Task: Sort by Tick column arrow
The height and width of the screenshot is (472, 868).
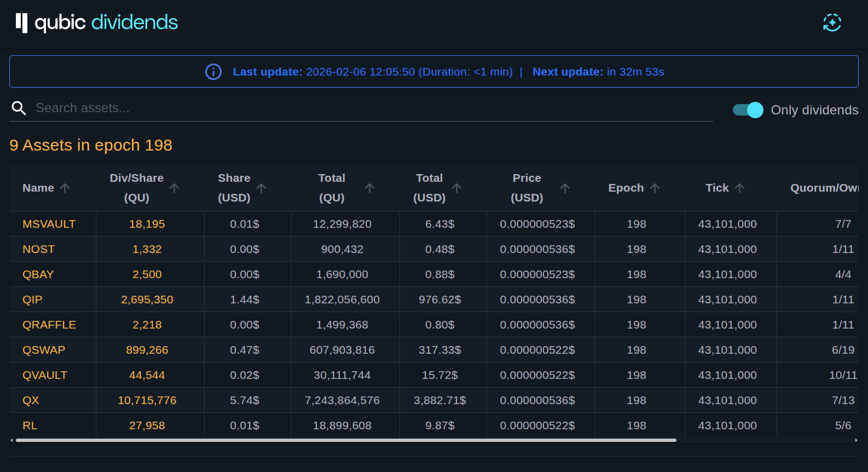Action: coord(740,188)
